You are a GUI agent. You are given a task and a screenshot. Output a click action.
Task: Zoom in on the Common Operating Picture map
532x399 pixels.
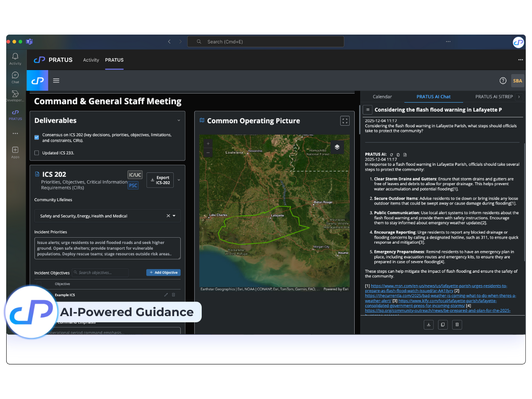207,144
